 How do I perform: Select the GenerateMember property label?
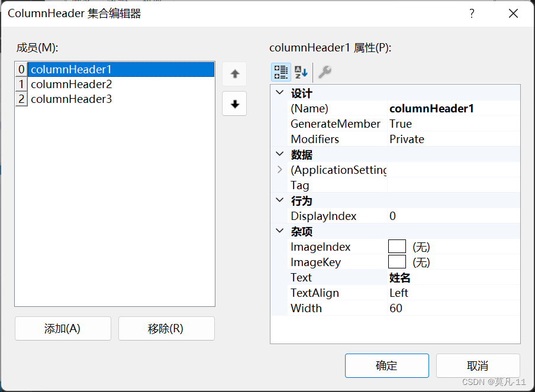click(336, 124)
